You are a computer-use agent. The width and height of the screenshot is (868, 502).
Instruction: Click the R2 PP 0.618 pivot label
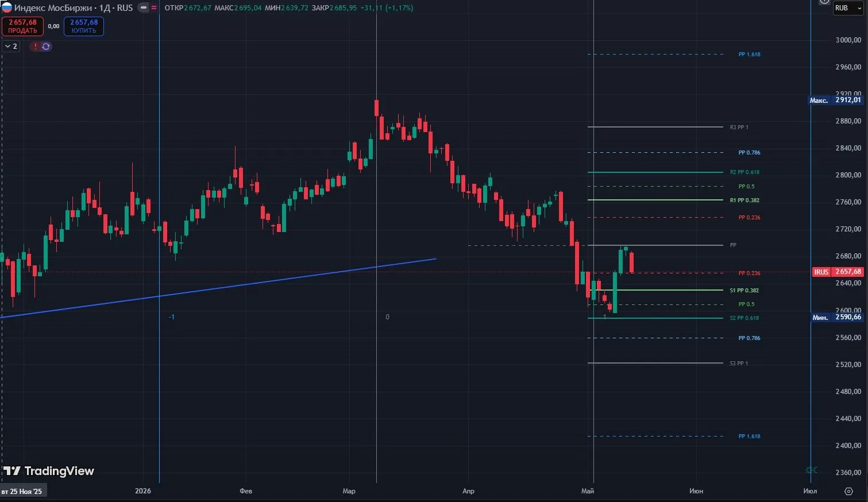tap(744, 172)
